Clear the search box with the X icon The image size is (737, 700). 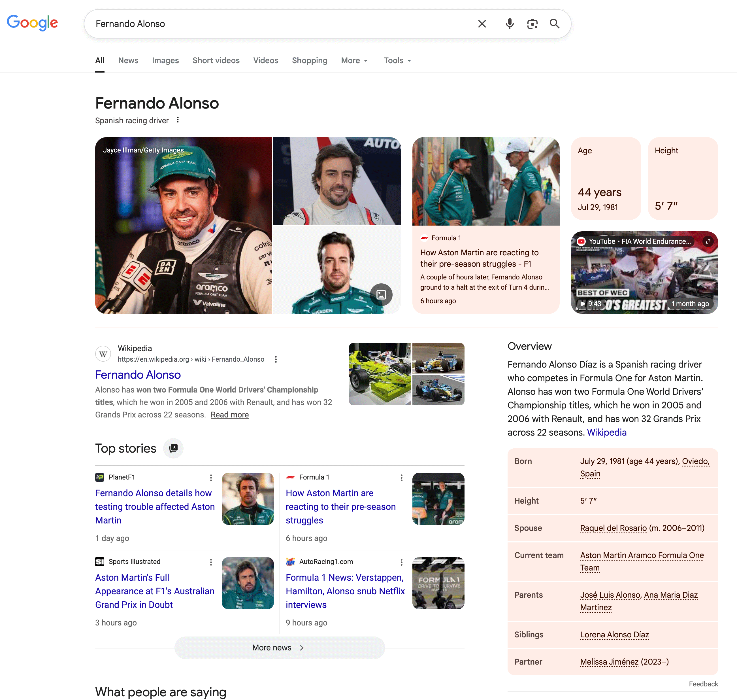482,24
